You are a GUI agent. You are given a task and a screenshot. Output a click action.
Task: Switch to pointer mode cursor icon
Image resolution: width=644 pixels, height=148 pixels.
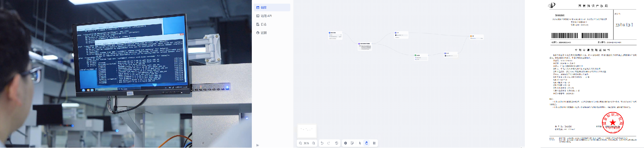pos(360,143)
